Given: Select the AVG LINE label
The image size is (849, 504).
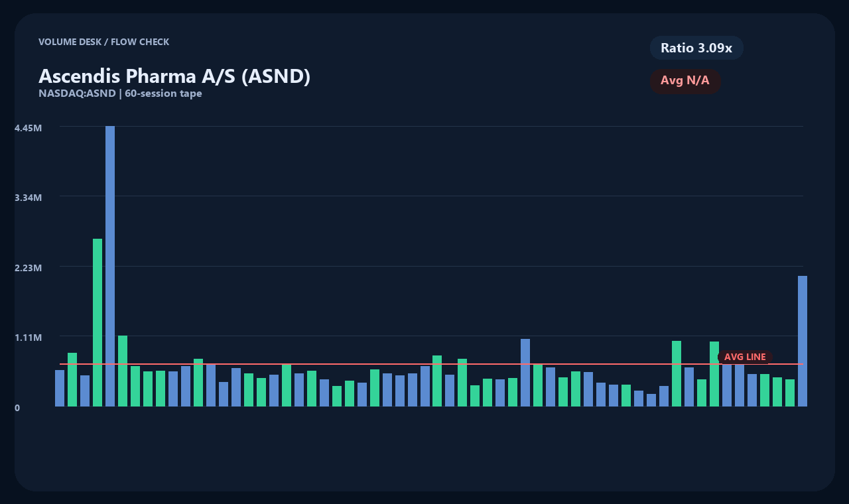Looking at the screenshot, I should click(745, 357).
